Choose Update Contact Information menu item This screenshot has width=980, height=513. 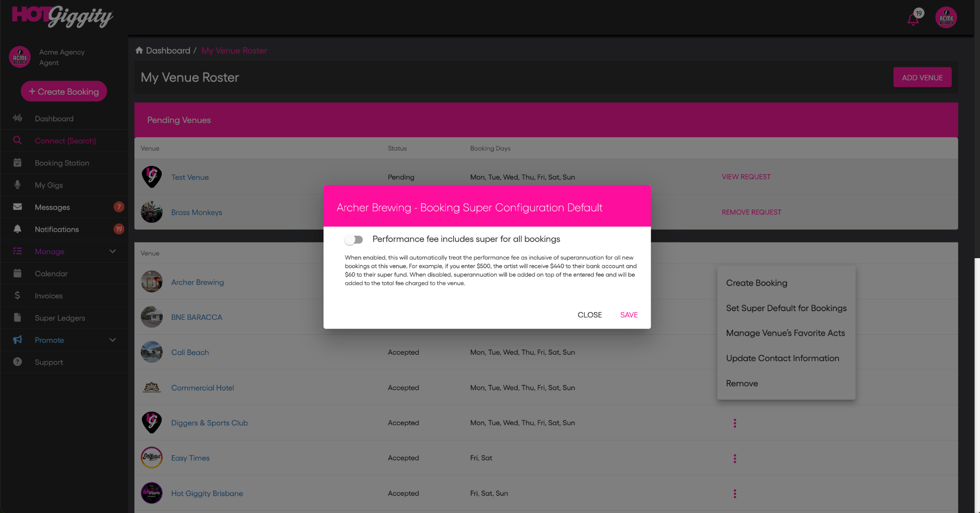[786, 358]
